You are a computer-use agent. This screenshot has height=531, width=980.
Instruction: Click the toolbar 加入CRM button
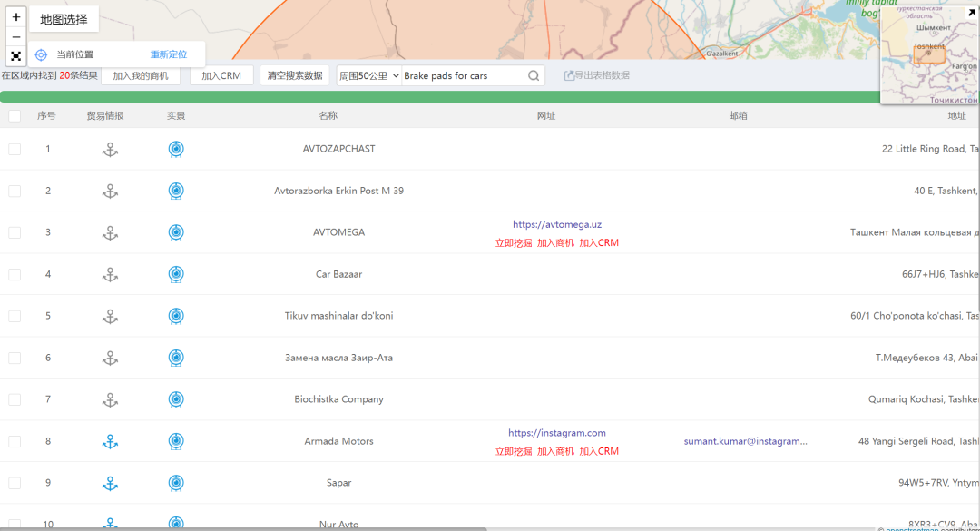(221, 75)
